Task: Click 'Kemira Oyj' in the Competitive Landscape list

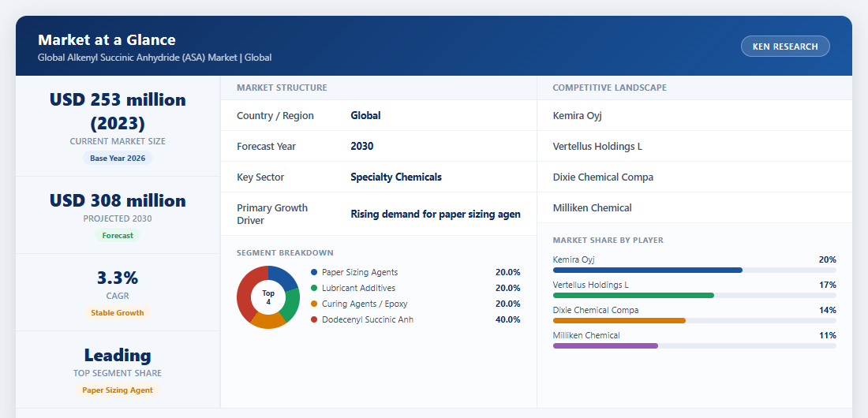Action: click(578, 116)
